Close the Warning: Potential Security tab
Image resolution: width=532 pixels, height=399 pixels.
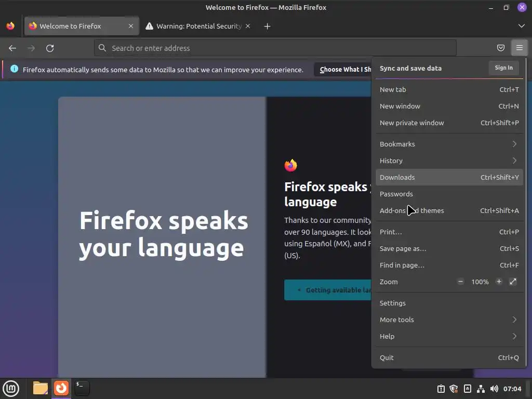coord(248,26)
